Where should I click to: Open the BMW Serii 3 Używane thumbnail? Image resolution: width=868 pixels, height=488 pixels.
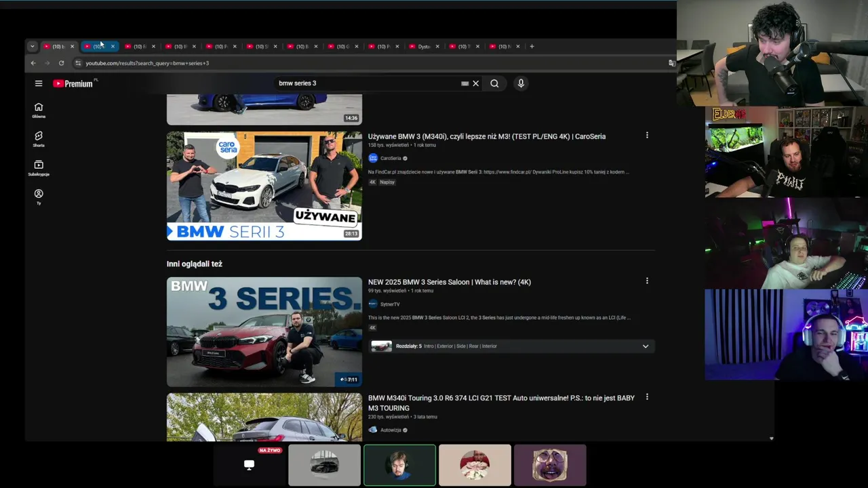point(264,186)
